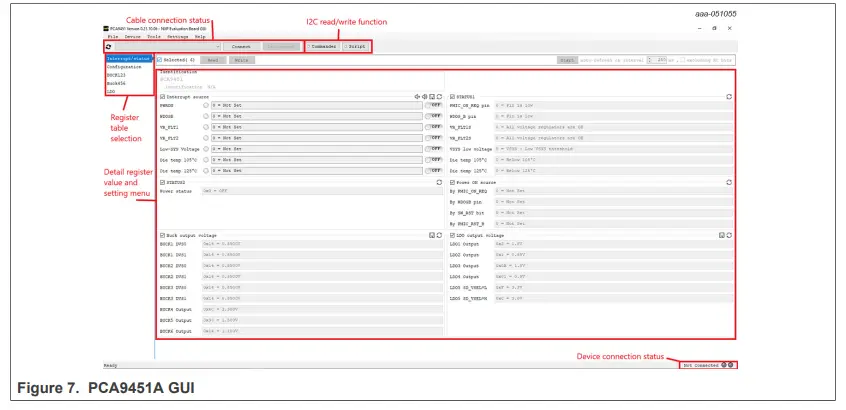Screen dimensions: 846x410
Task: Open the Commander I2C function
Action: (x=322, y=47)
